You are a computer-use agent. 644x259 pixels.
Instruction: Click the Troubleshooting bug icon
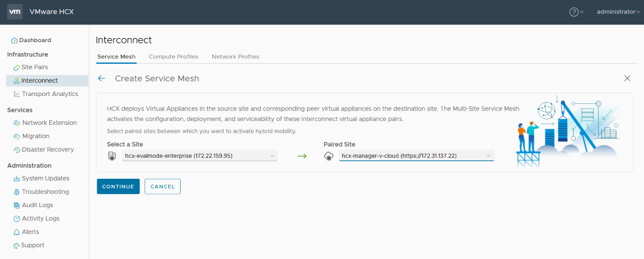coord(17,192)
